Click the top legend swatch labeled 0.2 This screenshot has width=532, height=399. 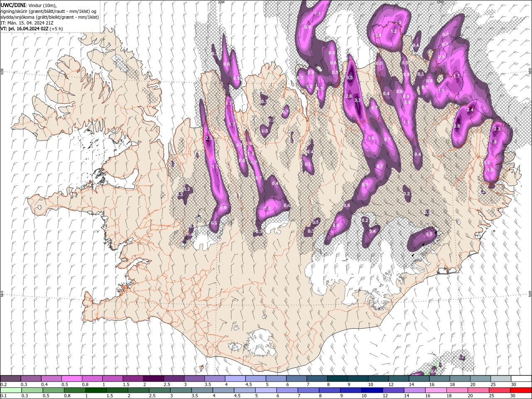[11, 378]
